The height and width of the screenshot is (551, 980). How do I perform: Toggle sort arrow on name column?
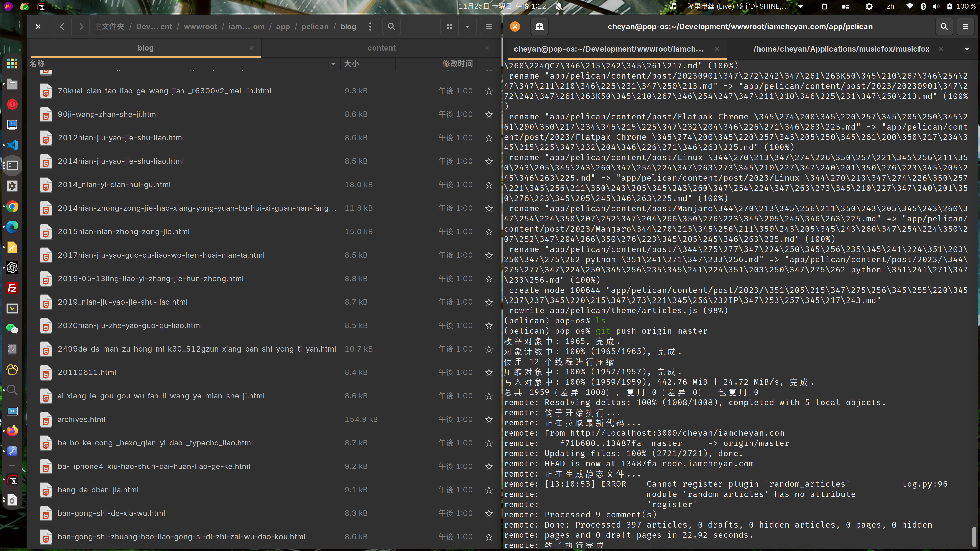point(333,64)
